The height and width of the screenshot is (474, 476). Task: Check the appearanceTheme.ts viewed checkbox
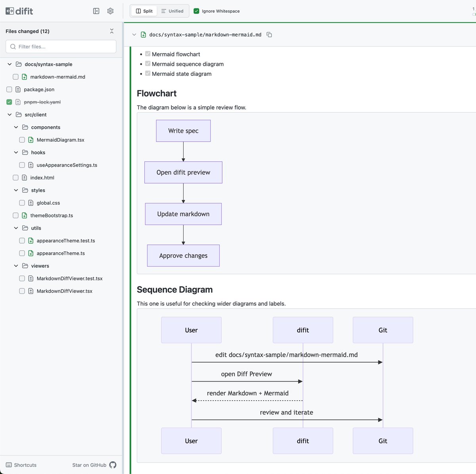(x=22, y=253)
